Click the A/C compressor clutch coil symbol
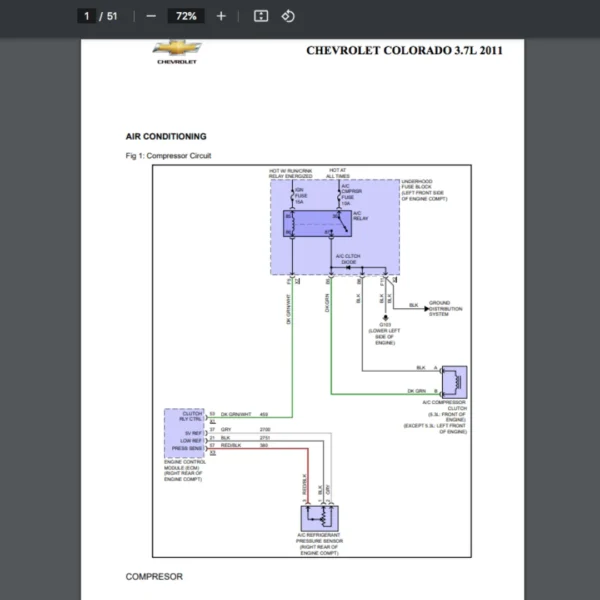The image size is (600, 600). click(455, 381)
